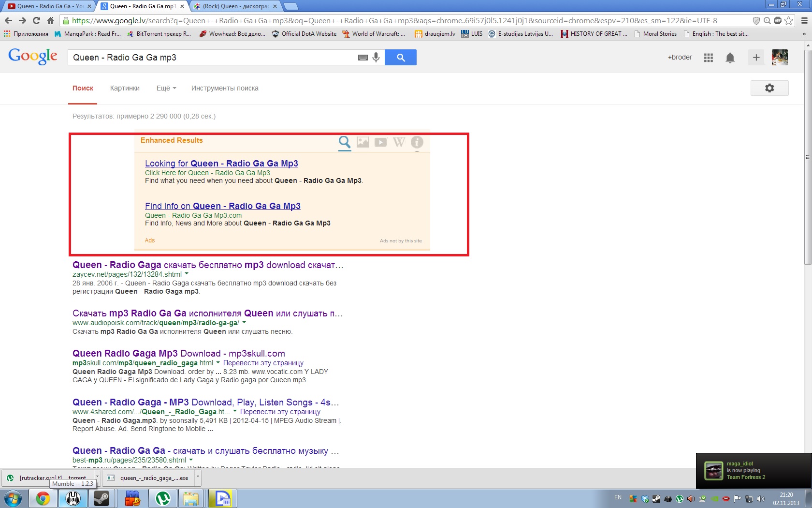Screen dimensions: 812x508
Task: Bookmark this page with the star
Action: (x=789, y=20)
